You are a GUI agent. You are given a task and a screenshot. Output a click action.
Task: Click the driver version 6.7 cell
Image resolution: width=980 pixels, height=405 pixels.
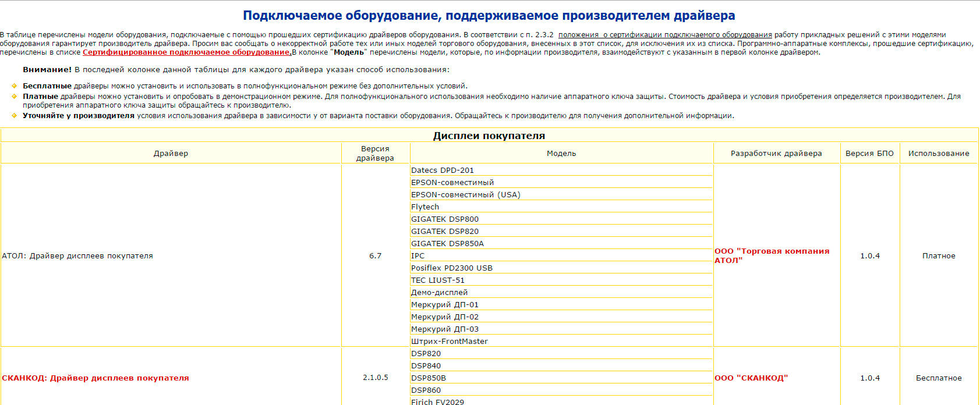pyautogui.click(x=375, y=256)
